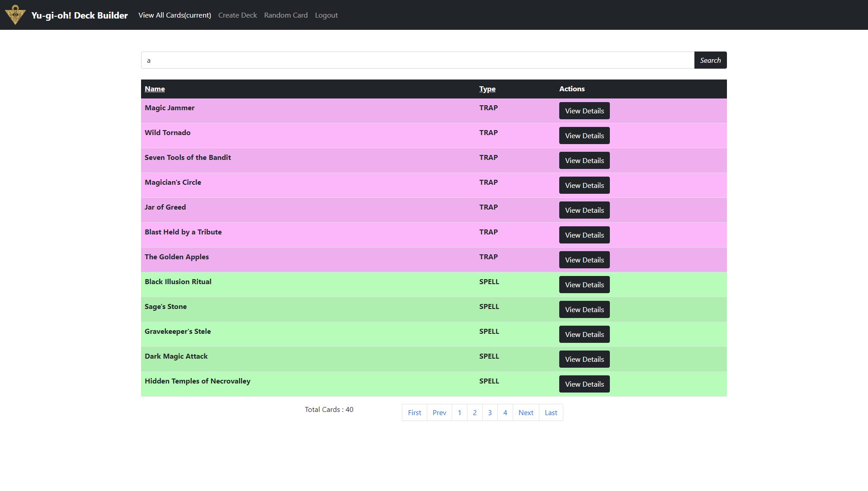The height and width of the screenshot is (491, 868).
Task: View Details for Wild Tornado
Action: 584,136
